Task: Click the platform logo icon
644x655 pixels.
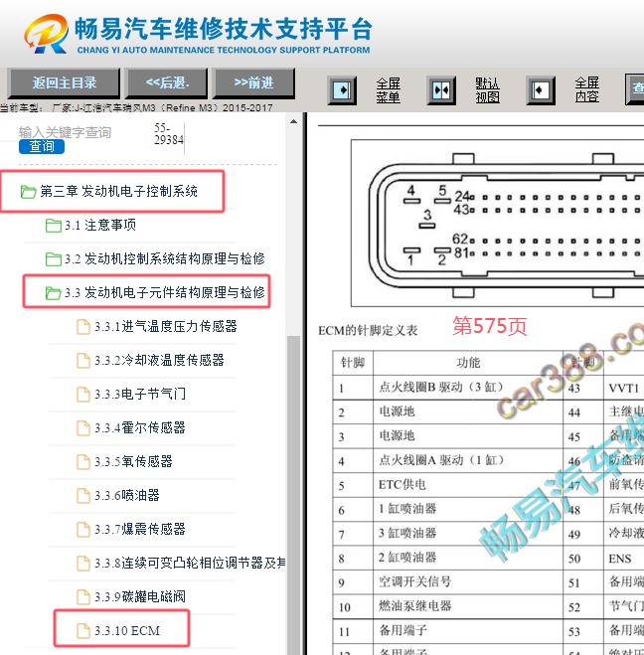Action: 47,34
